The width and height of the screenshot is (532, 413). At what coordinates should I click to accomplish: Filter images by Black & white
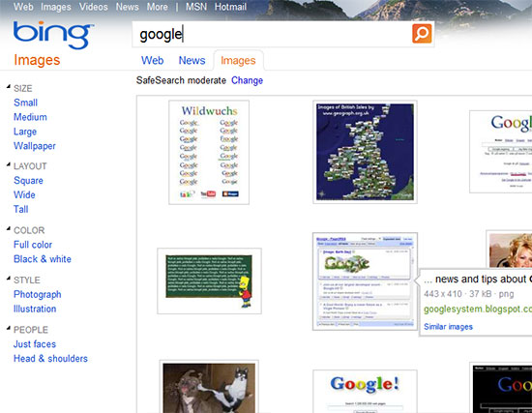43,259
